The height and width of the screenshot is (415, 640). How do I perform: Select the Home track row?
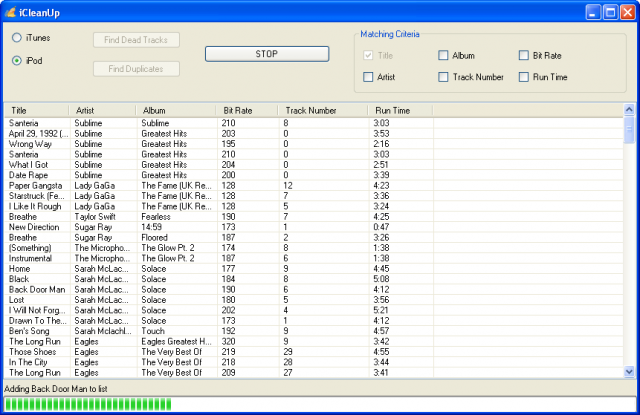[x=314, y=269]
